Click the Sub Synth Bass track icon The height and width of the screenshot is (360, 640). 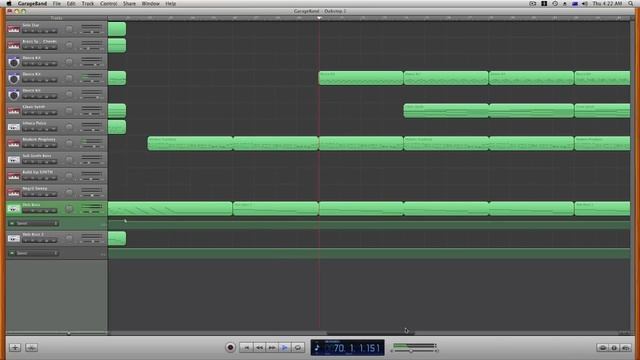(13, 160)
